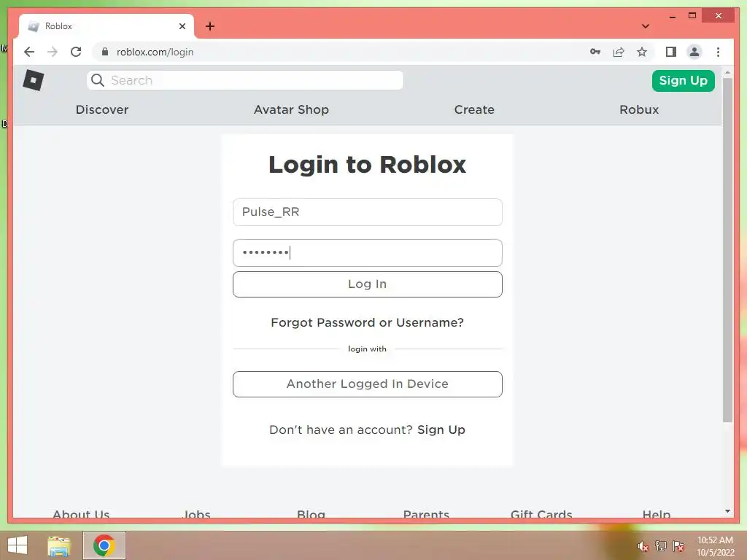
Task: Open the Robux menu item
Action: [x=639, y=109]
